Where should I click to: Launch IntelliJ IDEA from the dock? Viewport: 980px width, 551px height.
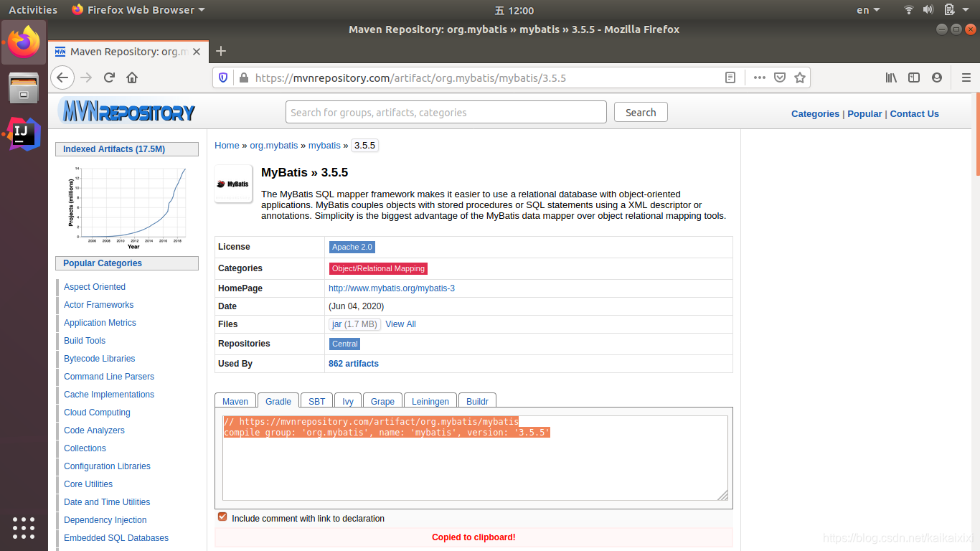[x=24, y=133]
